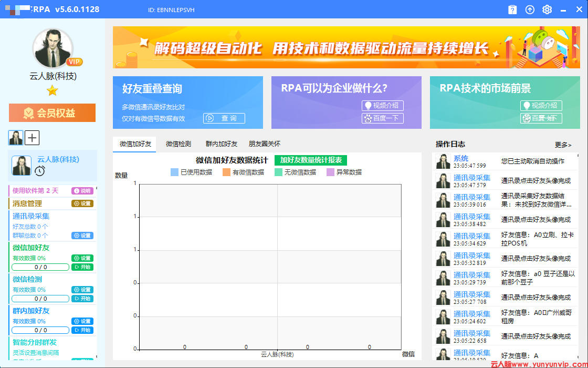Open 设置 for 通讯录采集

click(x=82, y=236)
